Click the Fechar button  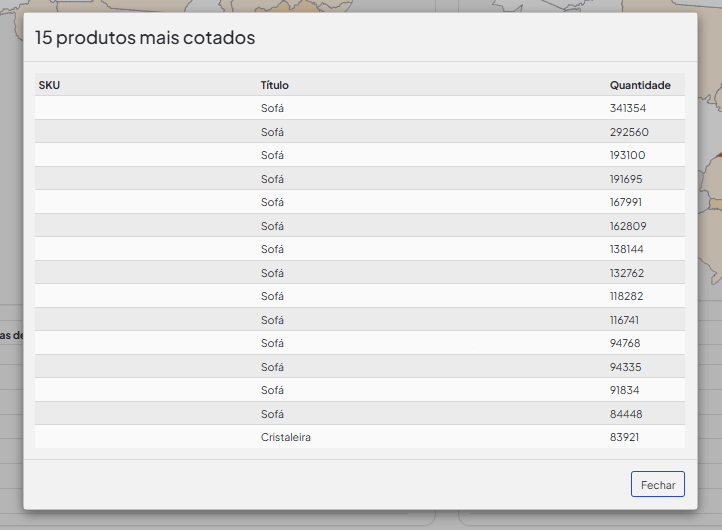point(658,484)
